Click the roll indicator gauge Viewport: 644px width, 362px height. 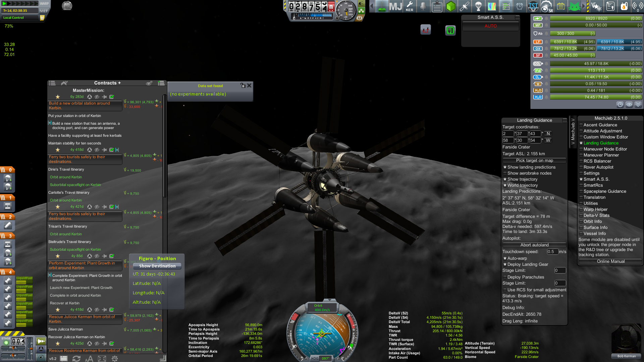[x=13, y=349]
